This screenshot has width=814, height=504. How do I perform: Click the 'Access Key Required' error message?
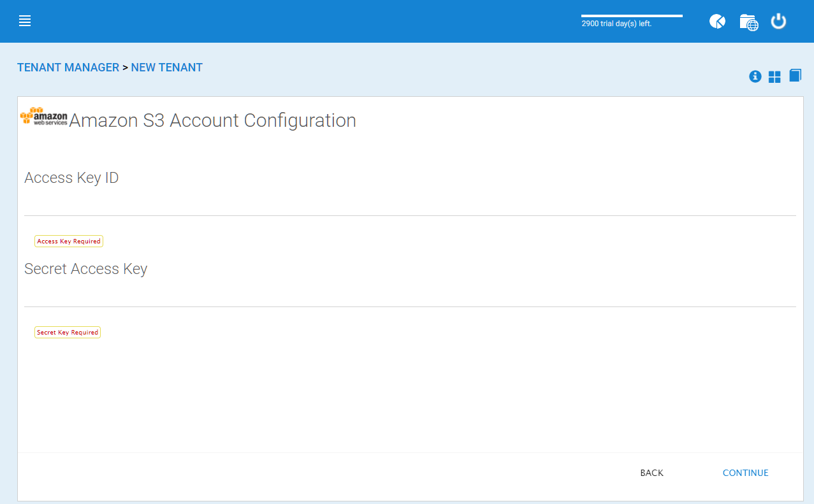pyautogui.click(x=69, y=241)
